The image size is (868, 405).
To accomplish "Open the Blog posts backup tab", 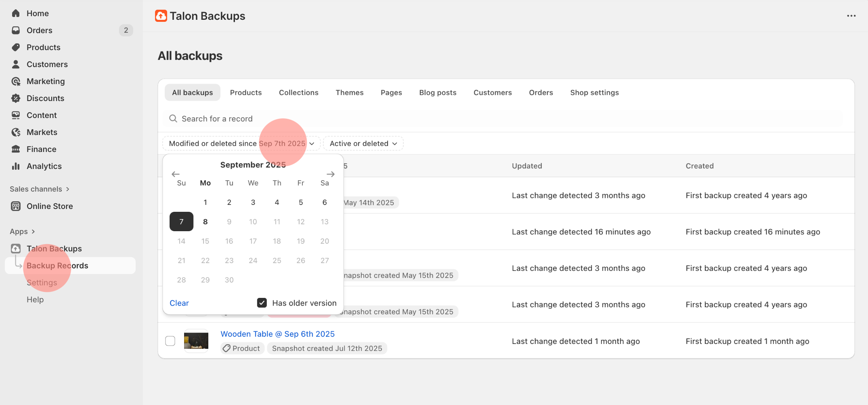I will click(x=438, y=92).
